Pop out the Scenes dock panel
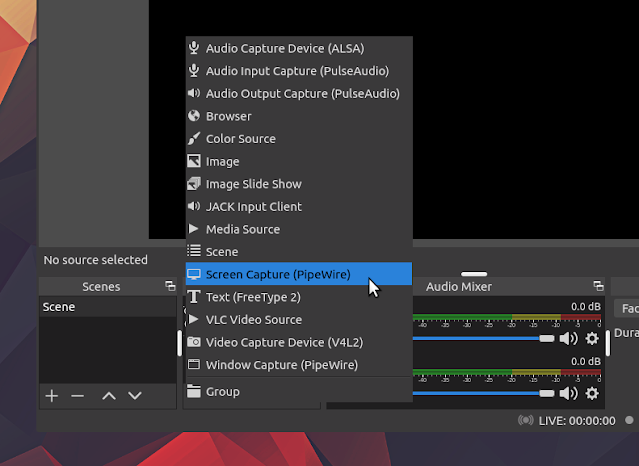 point(170,286)
